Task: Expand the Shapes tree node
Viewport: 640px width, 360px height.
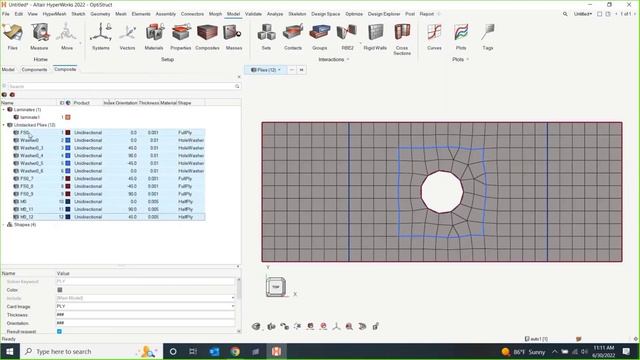Action: point(4,225)
